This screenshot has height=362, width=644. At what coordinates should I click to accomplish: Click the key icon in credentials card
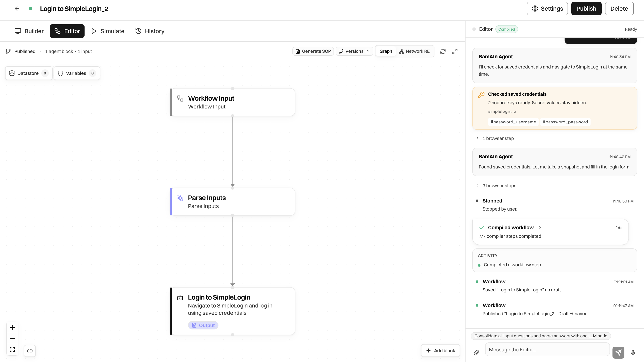(481, 95)
